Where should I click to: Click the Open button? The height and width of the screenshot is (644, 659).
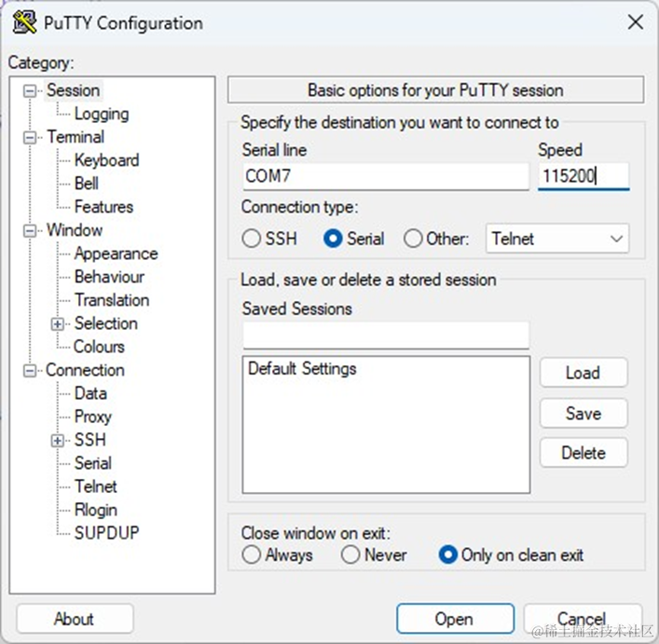tap(454, 619)
